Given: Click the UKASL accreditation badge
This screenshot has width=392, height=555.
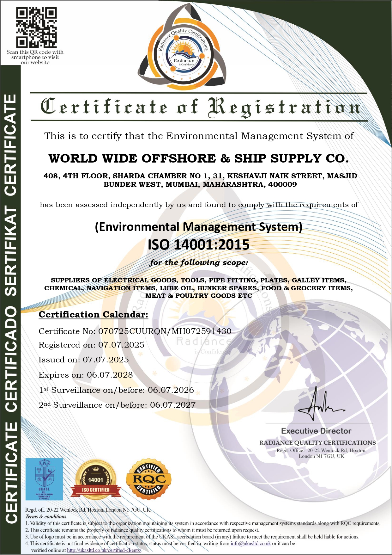Looking at the screenshot, I should coord(44,479).
